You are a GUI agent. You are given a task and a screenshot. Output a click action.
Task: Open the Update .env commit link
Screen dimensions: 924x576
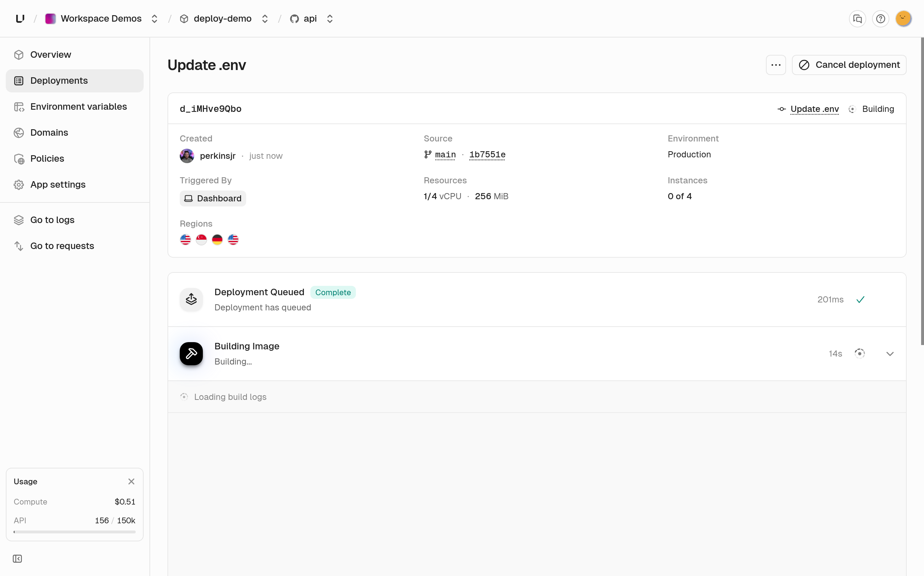(x=814, y=109)
